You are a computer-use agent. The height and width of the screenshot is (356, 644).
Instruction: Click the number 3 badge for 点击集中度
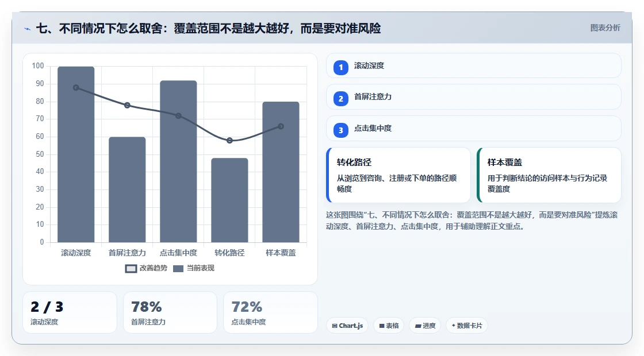pyautogui.click(x=340, y=130)
